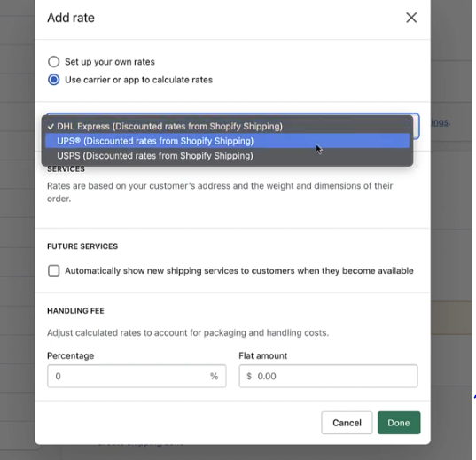This screenshot has height=460, width=476.
Task: Click the "Flat amount" field label
Action: point(263,355)
